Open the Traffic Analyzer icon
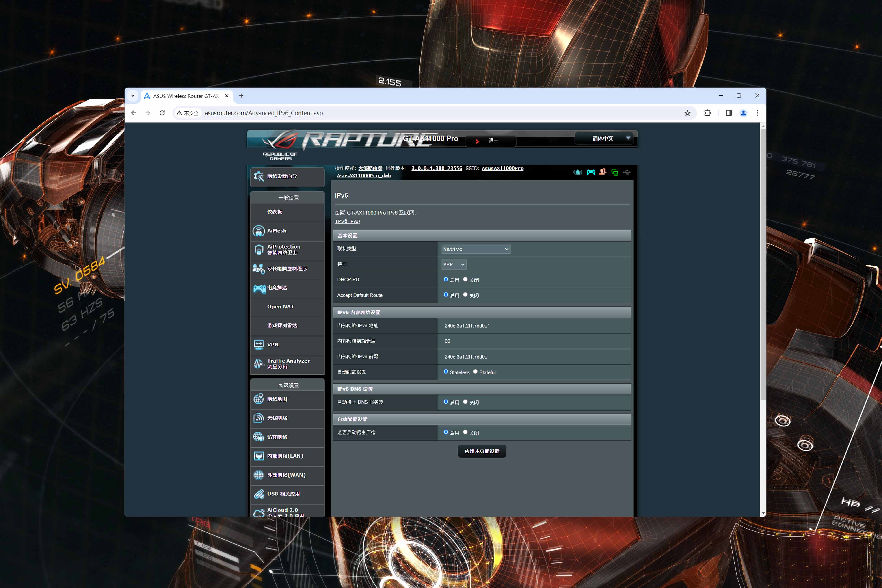 [x=259, y=363]
